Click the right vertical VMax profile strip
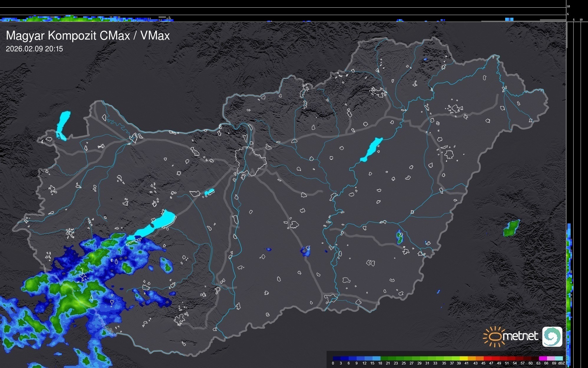 tap(569, 295)
